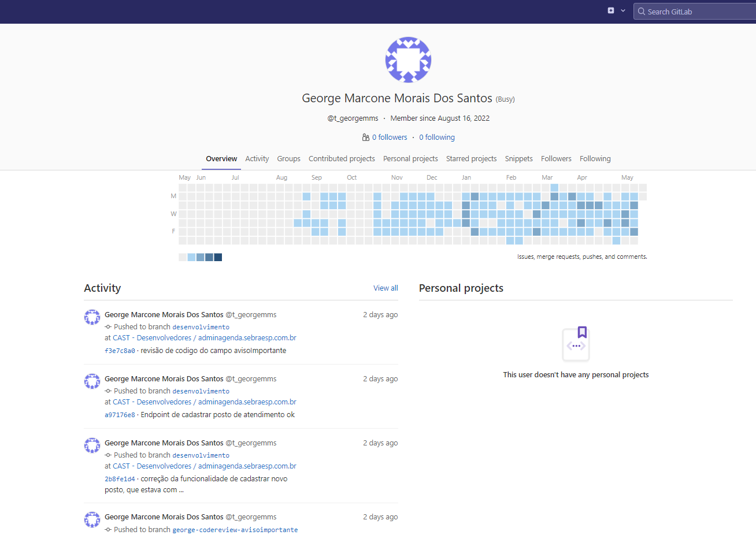This screenshot has width=756, height=535.
Task: Click View all in the Activity section
Action: [386, 288]
